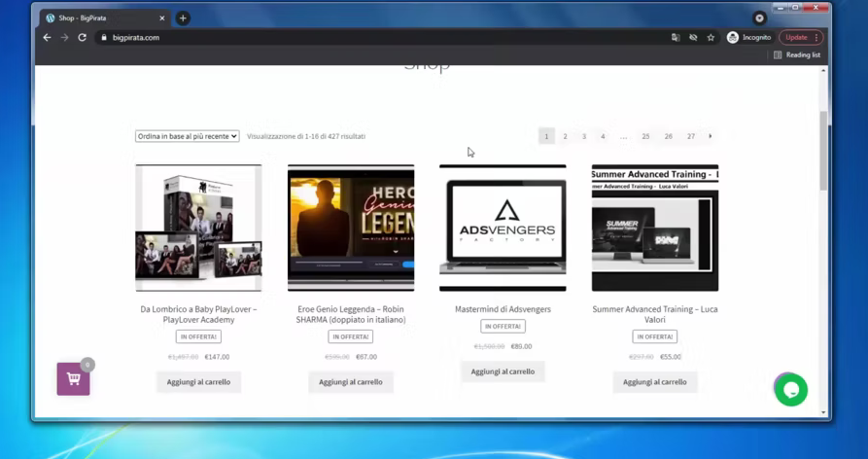Open Da Lombrico a Baby PlayLover title

point(198,314)
